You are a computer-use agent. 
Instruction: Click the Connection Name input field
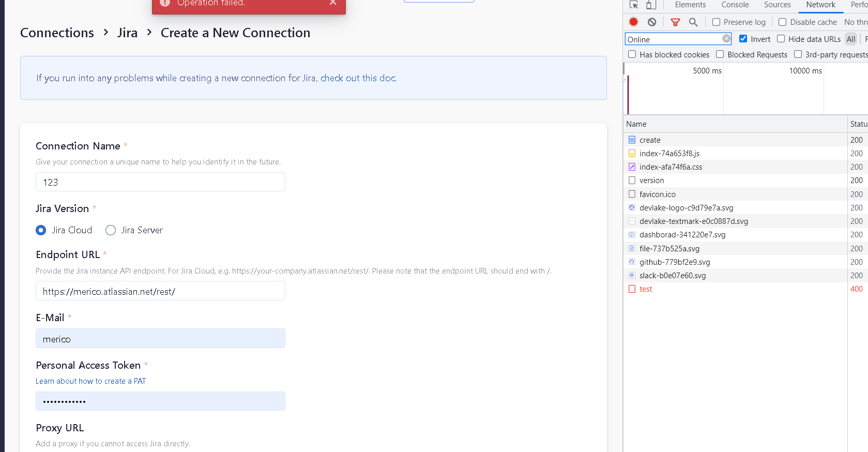pyautogui.click(x=160, y=182)
